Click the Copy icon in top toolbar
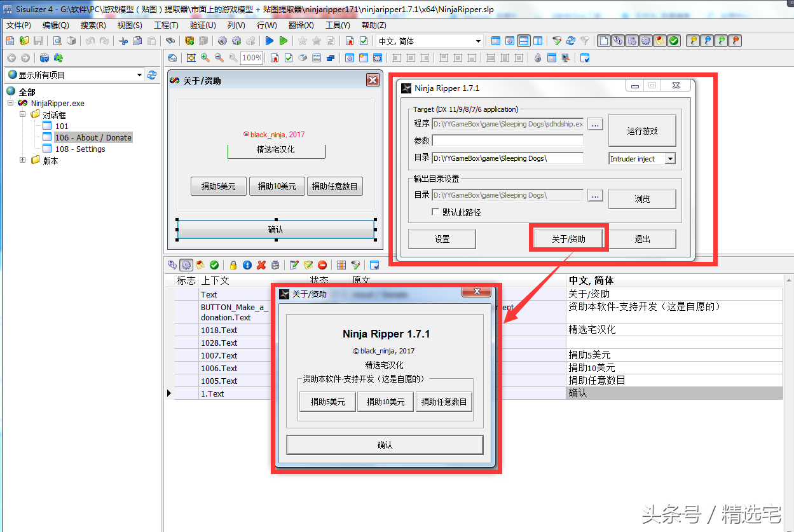This screenshot has width=794, height=532. (x=137, y=41)
